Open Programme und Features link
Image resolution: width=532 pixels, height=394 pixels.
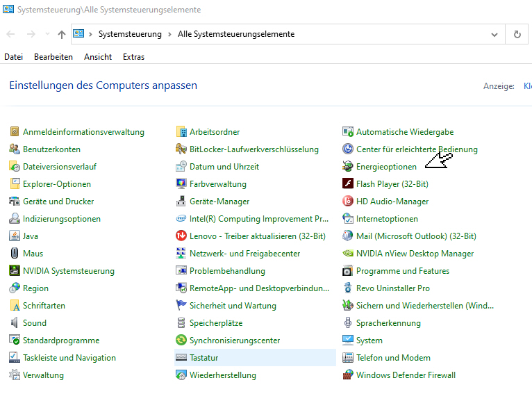pyautogui.click(x=403, y=271)
